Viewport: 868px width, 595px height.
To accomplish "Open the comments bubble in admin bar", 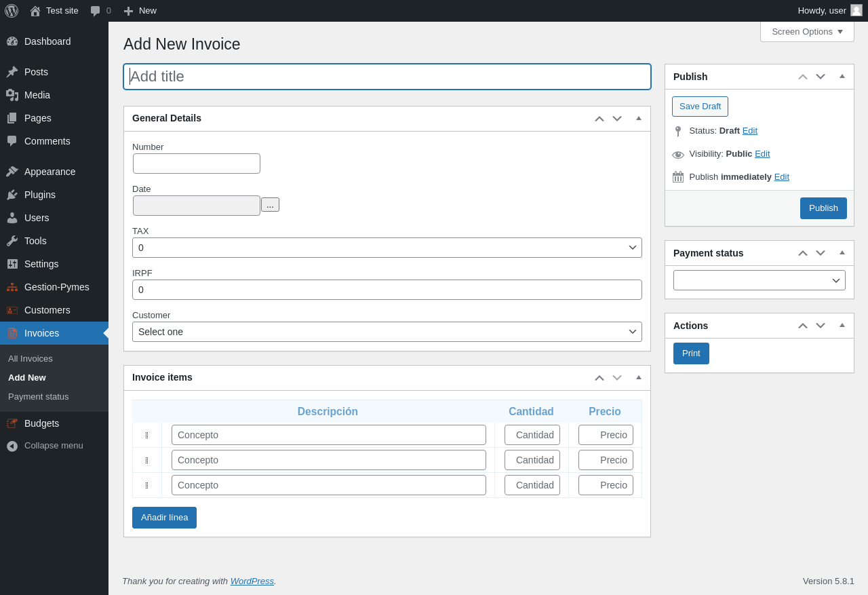I will [x=96, y=11].
